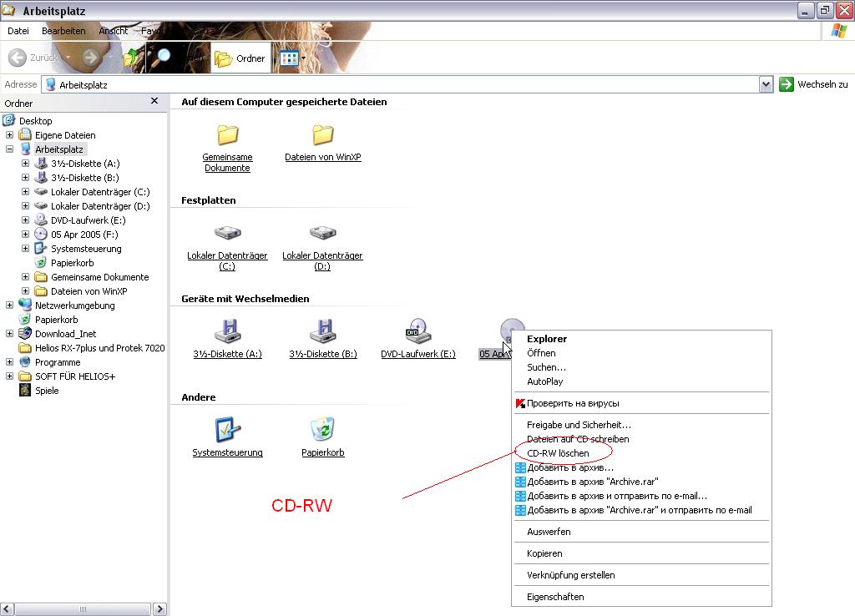Image resolution: width=855 pixels, height=616 pixels.
Task: Select Systemsteuerung in the folder tree
Action: [86, 249]
